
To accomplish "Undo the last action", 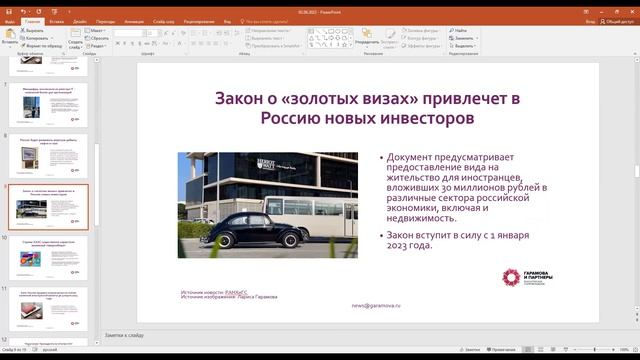I will [x=23, y=12].
